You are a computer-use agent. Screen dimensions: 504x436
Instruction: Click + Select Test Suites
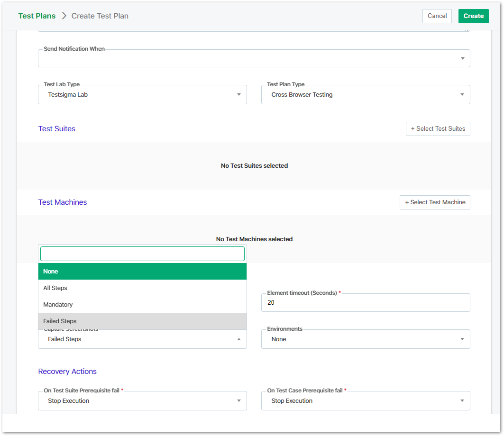tap(438, 128)
